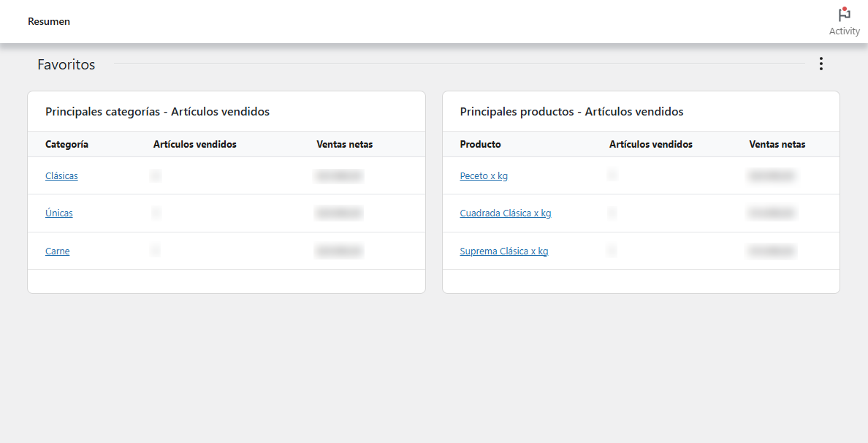This screenshot has height=443, width=868.
Task: Open the Favoritos section options menu
Action: point(821,64)
